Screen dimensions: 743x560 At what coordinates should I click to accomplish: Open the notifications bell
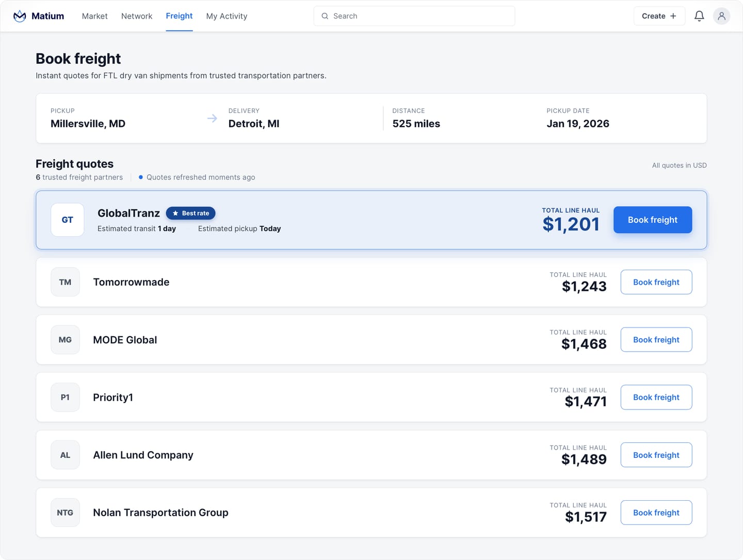click(x=699, y=16)
